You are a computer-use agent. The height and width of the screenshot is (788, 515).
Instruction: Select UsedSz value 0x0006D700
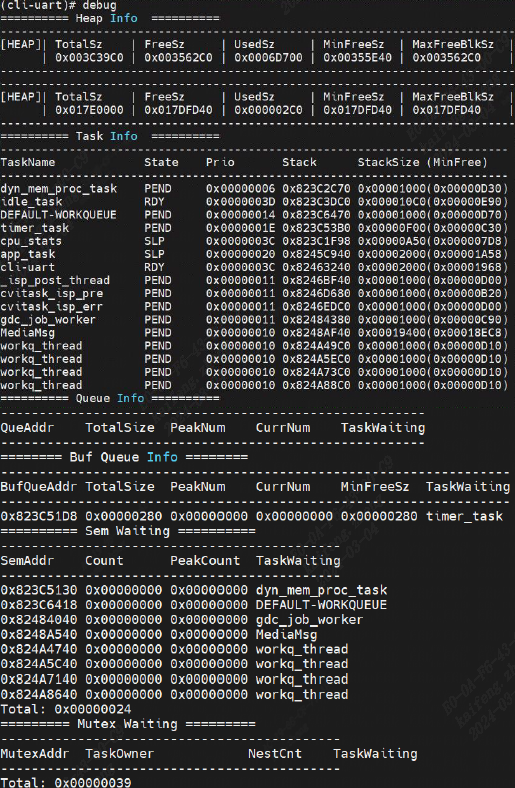pyautogui.click(x=268, y=57)
